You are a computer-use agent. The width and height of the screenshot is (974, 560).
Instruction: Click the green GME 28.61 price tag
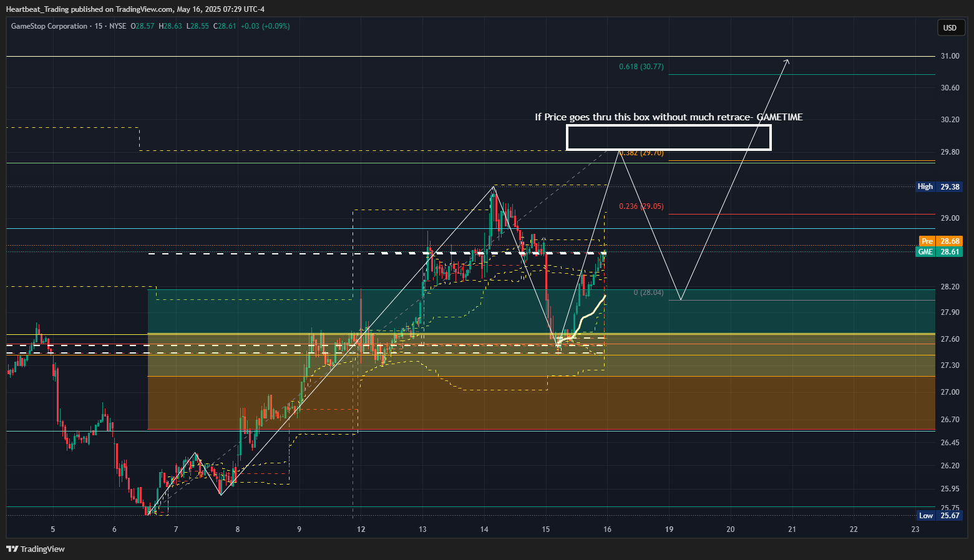(939, 252)
